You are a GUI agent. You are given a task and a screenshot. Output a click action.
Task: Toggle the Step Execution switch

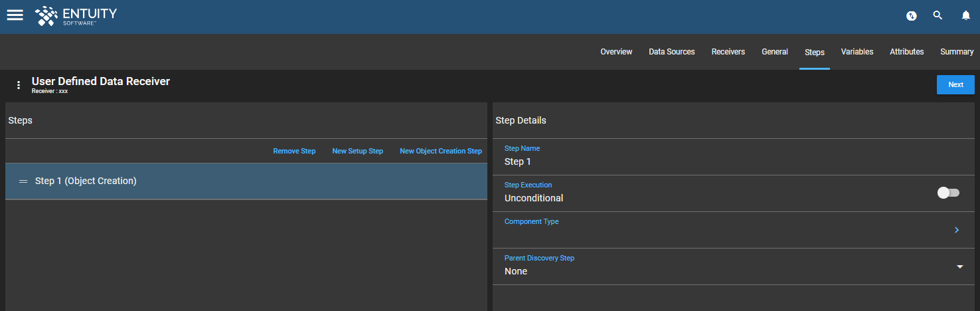click(948, 193)
